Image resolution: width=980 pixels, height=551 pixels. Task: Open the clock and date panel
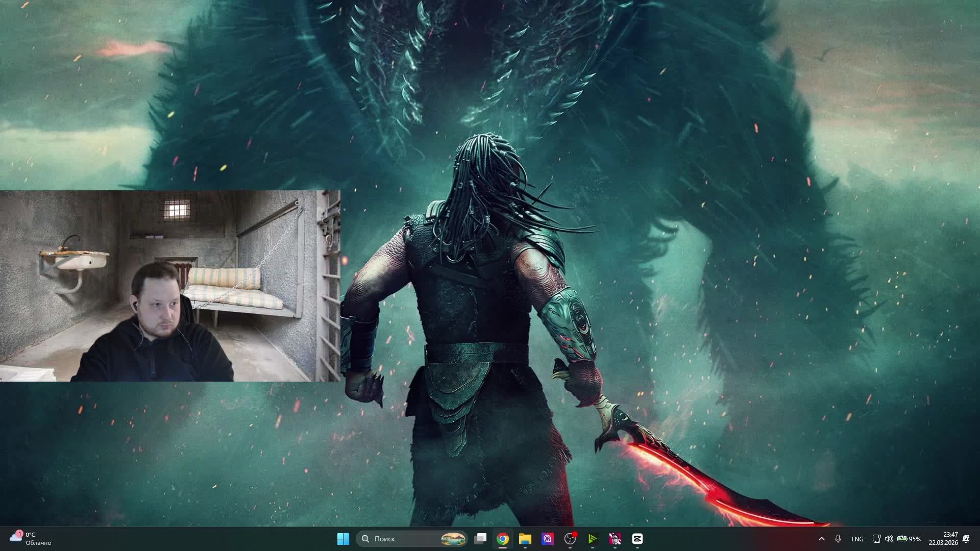pos(943,539)
